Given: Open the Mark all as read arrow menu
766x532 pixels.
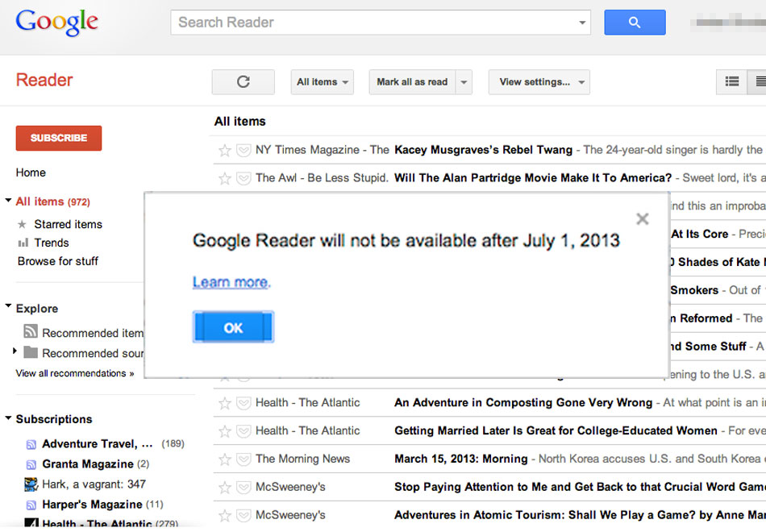Looking at the screenshot, I should pos(464,81).
